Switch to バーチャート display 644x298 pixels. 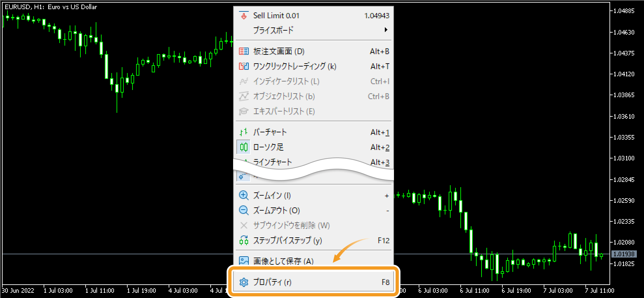click(x=314, y=132)
